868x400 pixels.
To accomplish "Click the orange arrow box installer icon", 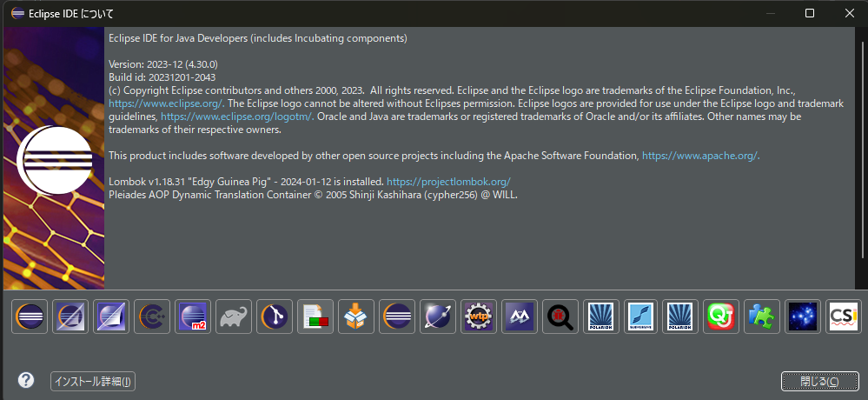I will (356, 317).
